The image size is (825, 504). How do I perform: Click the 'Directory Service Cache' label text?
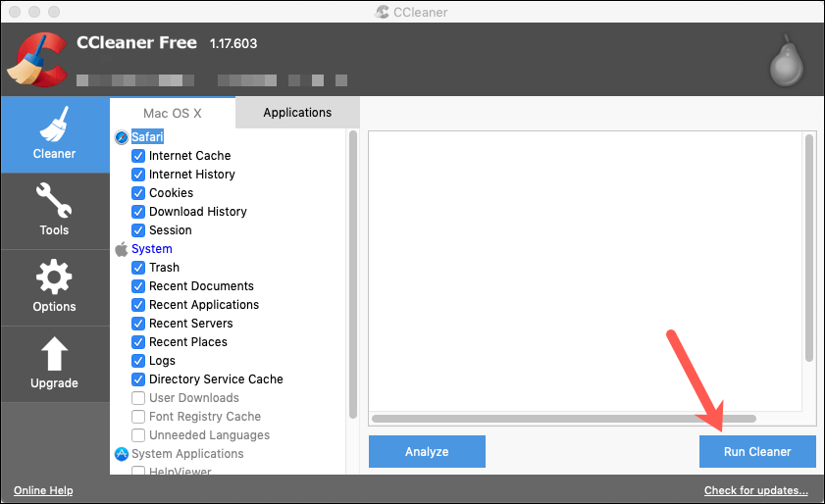[216, 379]
